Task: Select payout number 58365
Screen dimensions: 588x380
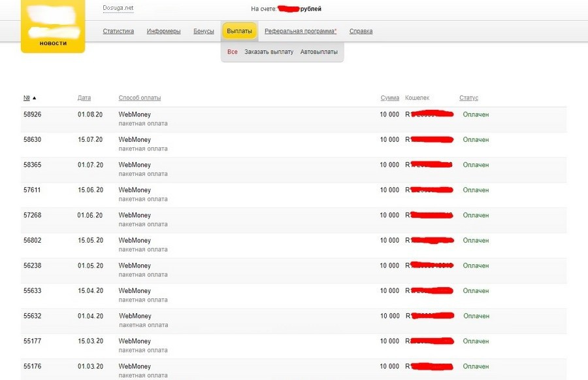Action: [32, 164]
